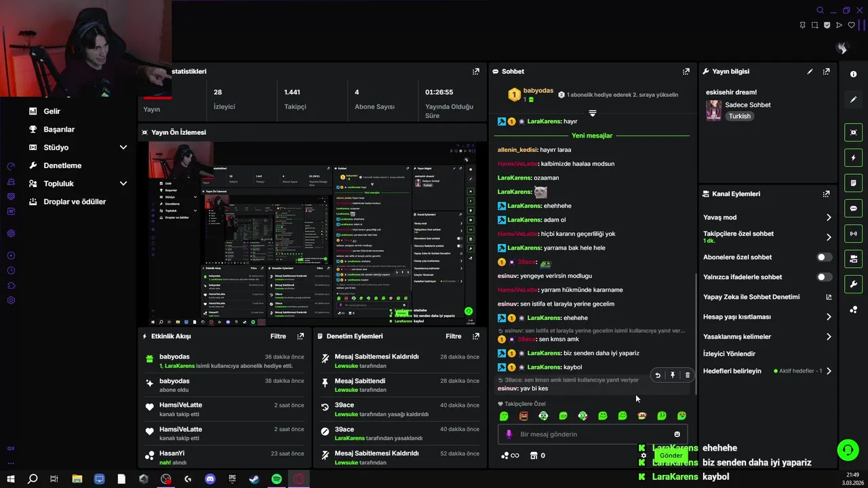The height and width of the screenshot is (488, 868).
Task: Pop out the Yayın bilgisi panel
Action: pos(826,71)
